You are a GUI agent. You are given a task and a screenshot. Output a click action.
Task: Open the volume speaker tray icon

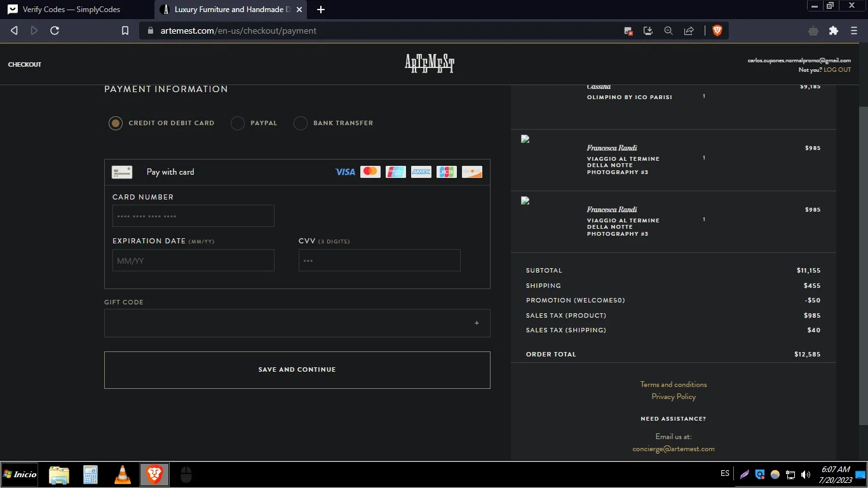pos(806,475)
